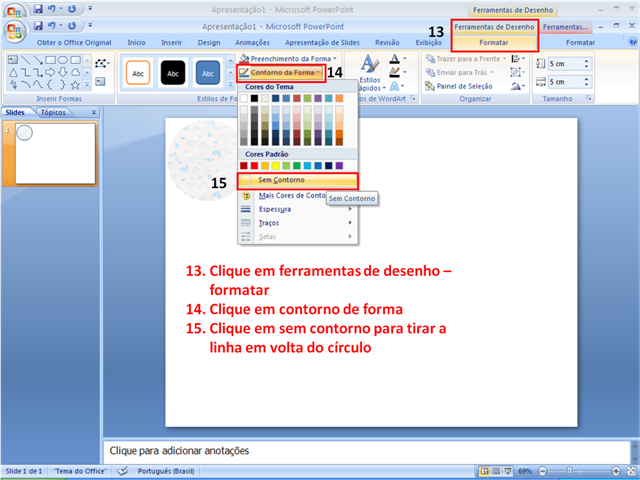
Task: Open Estilos Rápidos WordArt dropdown
Action: point(371,73)
